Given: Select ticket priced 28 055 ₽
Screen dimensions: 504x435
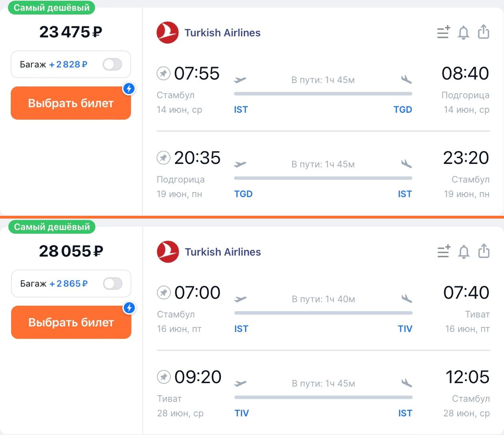Looking at the screenshot, I should point(71,322).
